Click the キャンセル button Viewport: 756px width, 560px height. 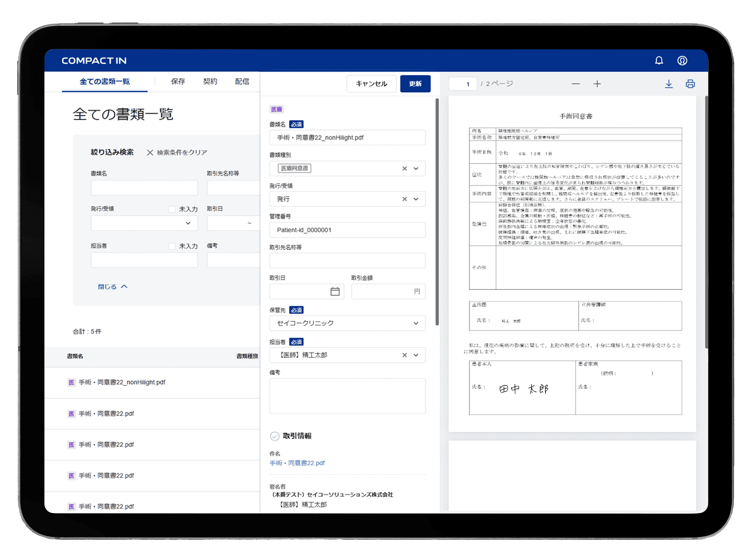pyautogui.click(x=372, y=84)
